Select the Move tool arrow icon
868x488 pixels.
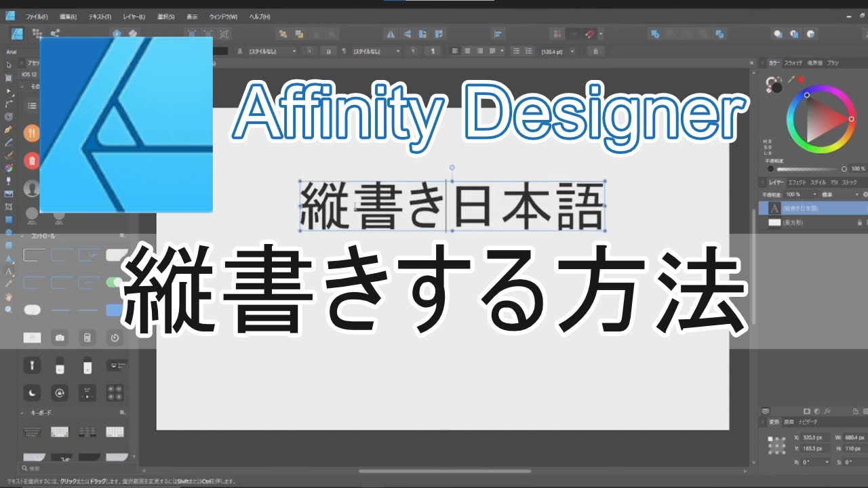click(9, 65)
